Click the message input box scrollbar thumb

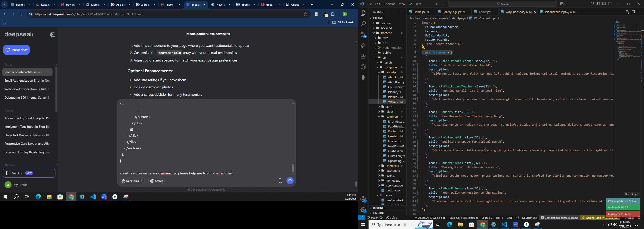tap(293, 168)
